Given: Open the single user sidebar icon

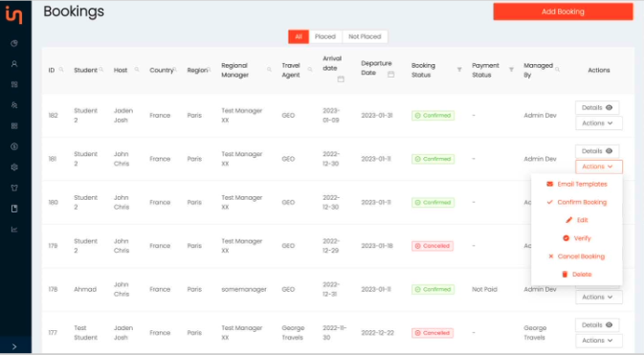Looking at the screenshot, I should [14, 64].
